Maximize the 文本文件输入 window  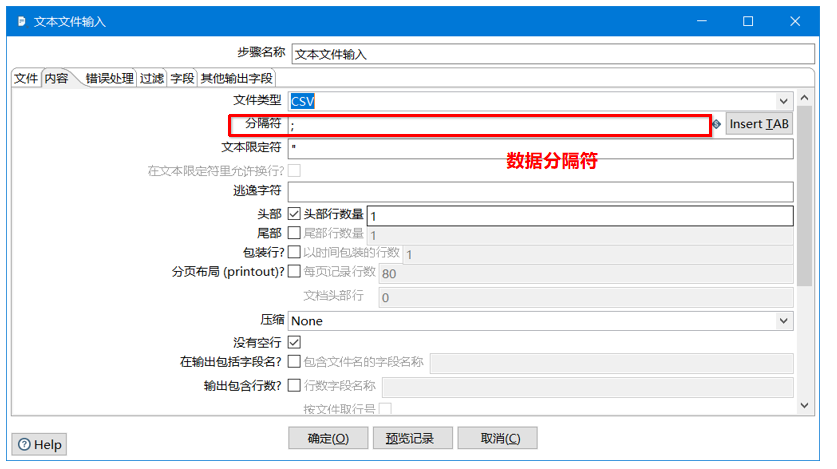[748, 21]
